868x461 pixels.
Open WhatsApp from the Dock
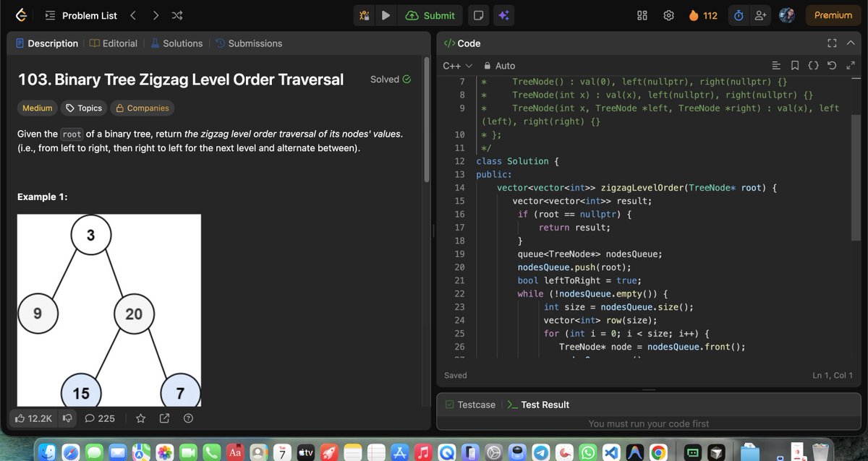(x=588, y=452)
